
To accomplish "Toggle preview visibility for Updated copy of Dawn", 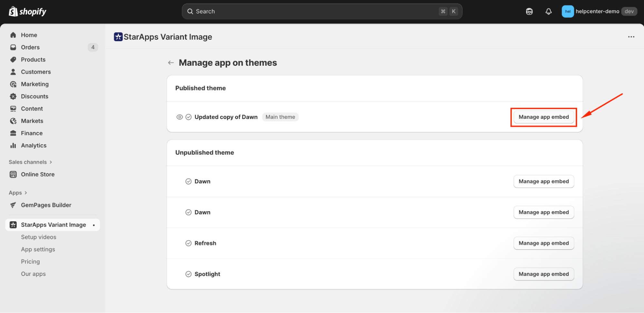I will (x=179, y=117).
